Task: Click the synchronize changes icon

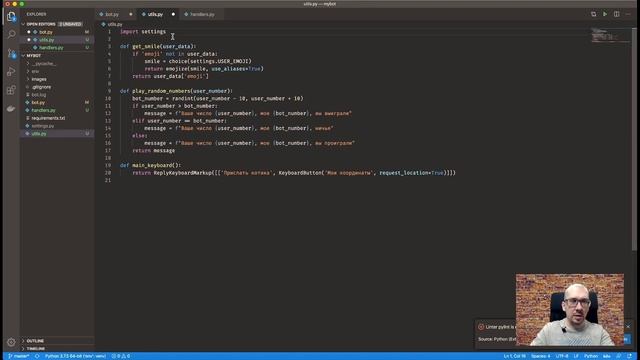Action: tap(37, 356)
